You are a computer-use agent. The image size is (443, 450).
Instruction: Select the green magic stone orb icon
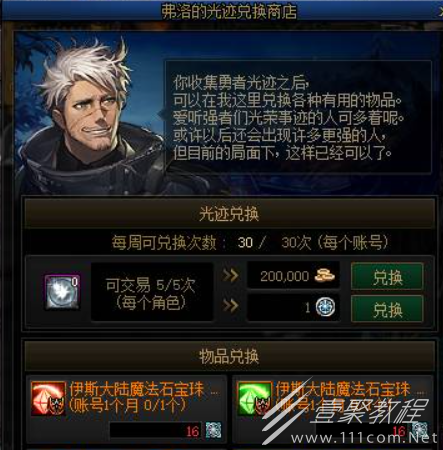click(x=255, y=398)
